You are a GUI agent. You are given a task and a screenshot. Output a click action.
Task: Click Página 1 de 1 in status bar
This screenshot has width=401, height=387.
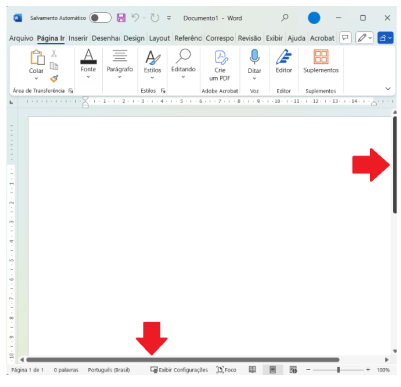[x=27, y=370]
